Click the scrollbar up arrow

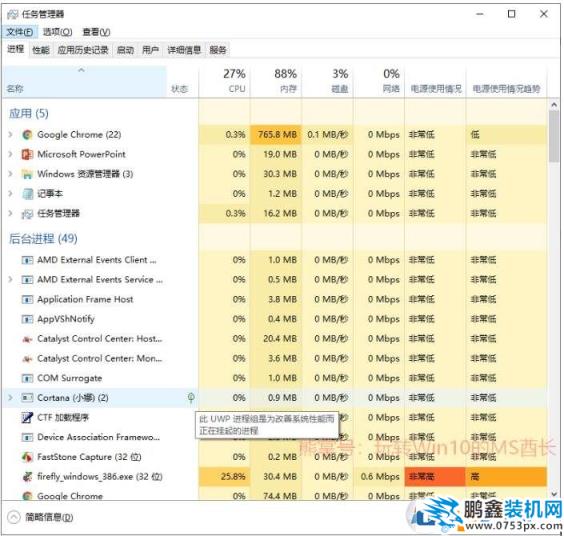tap(554, 105)
